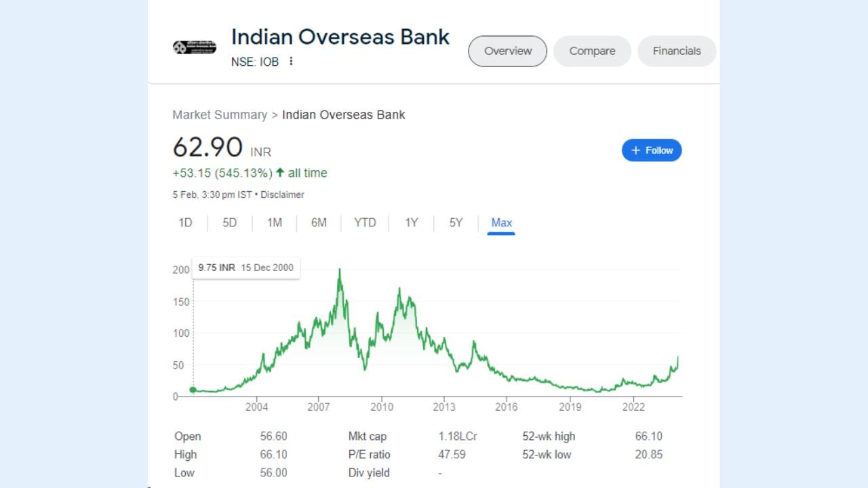
Task: Open the three-dot menu next to NSE: IOB
Action: coord(292,62)
